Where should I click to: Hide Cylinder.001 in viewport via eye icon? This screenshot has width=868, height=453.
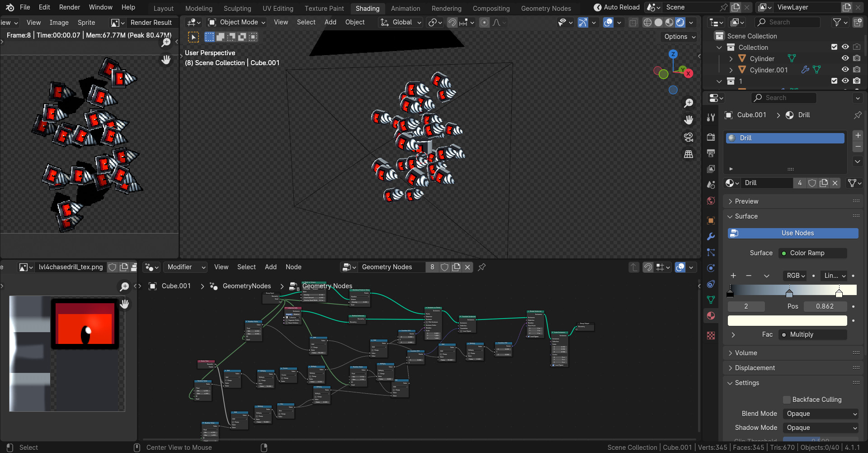845,70
